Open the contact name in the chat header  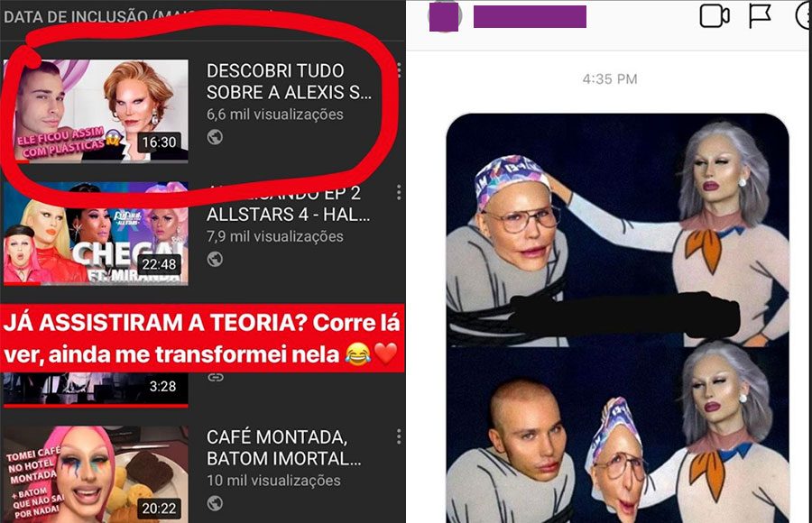[530, 16]
